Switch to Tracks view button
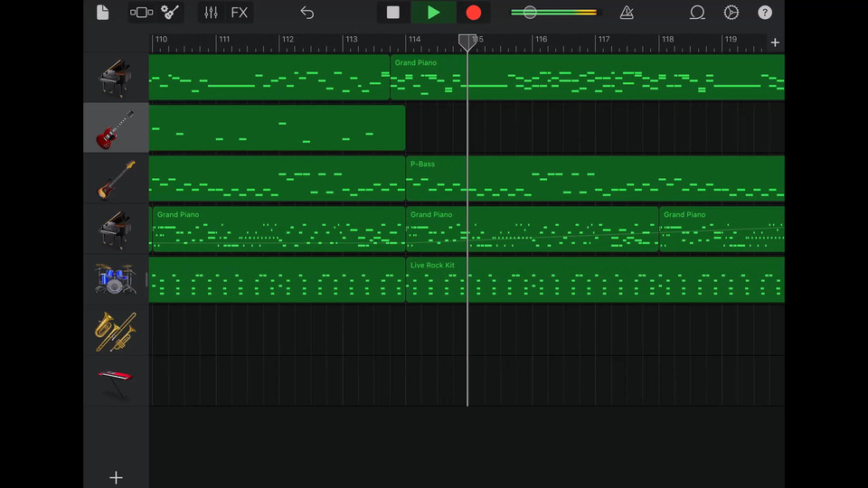The width and height of the screenshot is (868, 488). point(141,12)
